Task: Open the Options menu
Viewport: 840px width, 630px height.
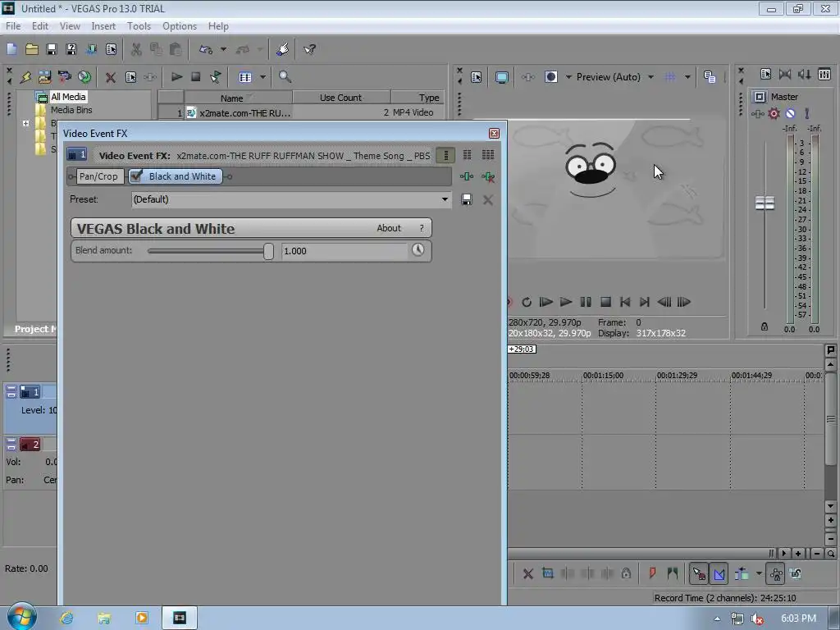Action: click(180, 26)
